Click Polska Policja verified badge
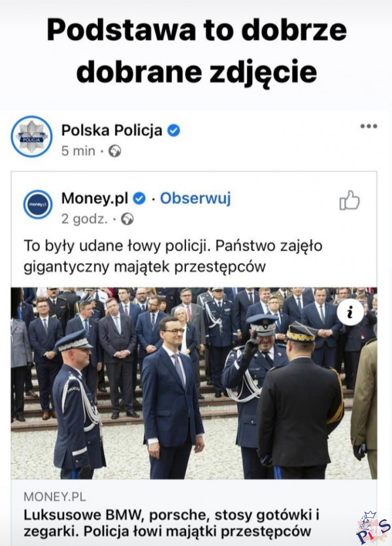 point(174,131)
